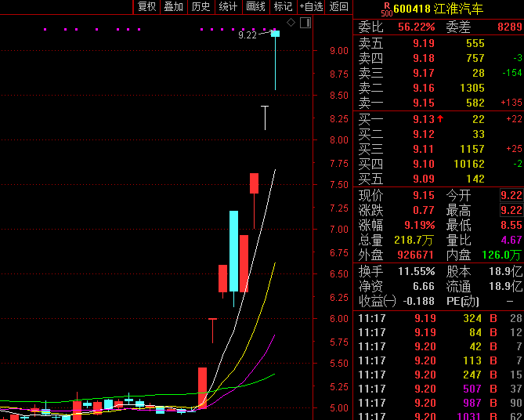Click the small window icon beside the diamond
This screenshot has height=420, width=524.
tap(305, 23)
